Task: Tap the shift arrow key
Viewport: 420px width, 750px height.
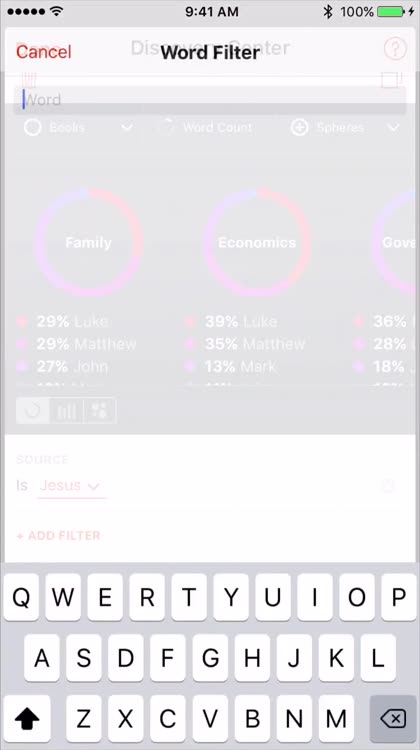Action: point(27,718)
